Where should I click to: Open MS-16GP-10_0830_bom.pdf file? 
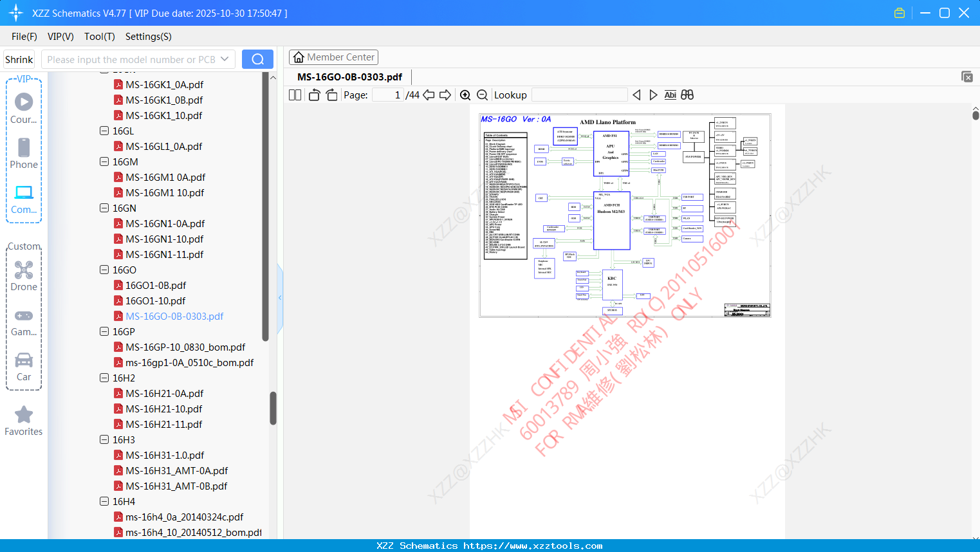coord(185,347)
